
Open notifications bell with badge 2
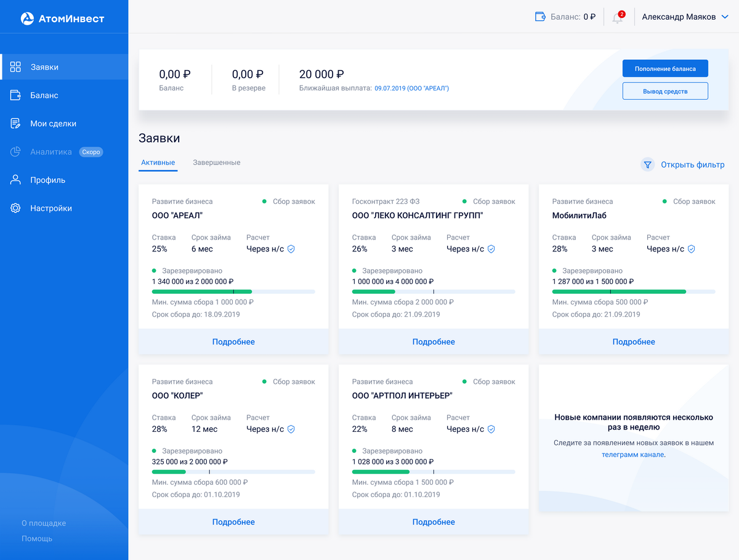(618, 17)
